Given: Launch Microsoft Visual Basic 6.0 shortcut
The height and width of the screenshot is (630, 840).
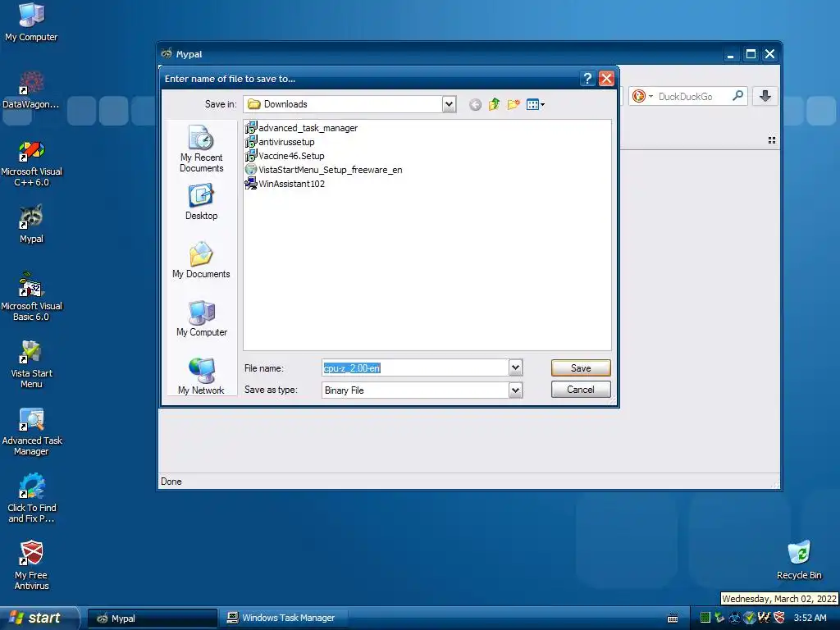Looking at the screenshot, I should pos(31,296).
